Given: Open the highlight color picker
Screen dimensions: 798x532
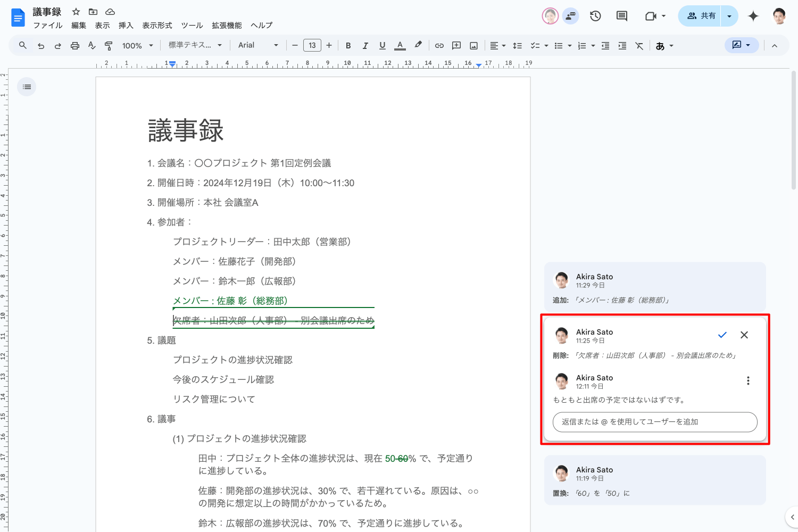Looking at the screenshot, I should coord(418,46).
